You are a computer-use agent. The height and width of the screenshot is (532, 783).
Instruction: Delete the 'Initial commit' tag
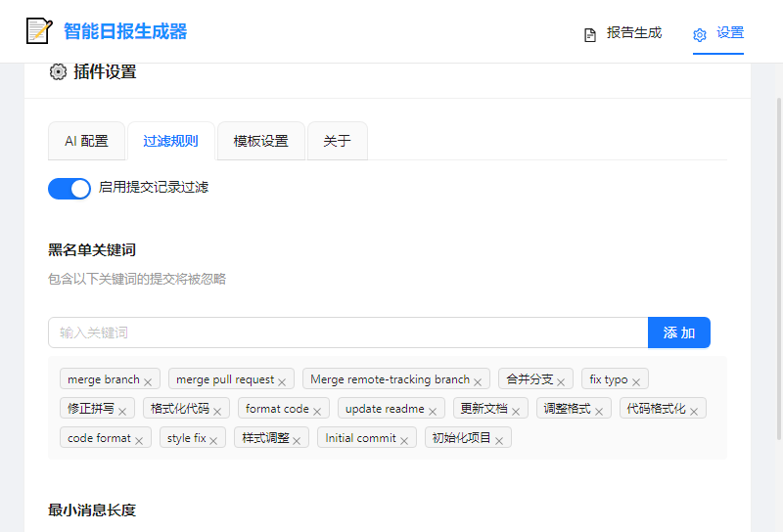coord(404,440)
